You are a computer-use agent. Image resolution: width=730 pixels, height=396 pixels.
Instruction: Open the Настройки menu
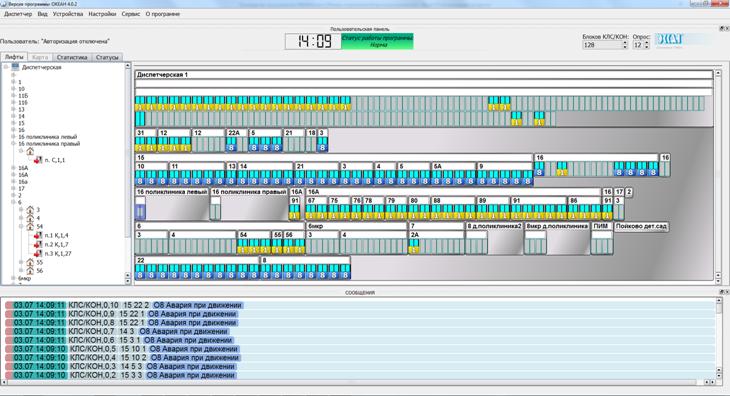(102, 14)
